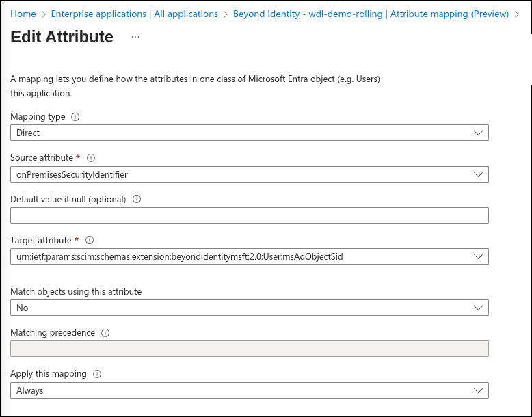Viewport: 532px width, 417px height.
Task: Return to Beyond Identity Attribute mapping breadcrumb
Action: coord(371,14)
